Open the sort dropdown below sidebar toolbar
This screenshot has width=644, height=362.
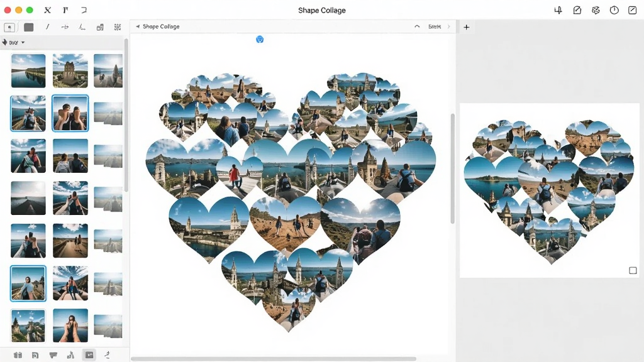click(x=14, y=42)
